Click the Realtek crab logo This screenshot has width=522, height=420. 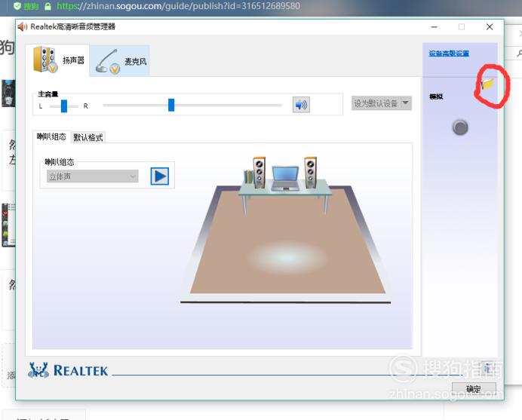click(x=38, y=370)
